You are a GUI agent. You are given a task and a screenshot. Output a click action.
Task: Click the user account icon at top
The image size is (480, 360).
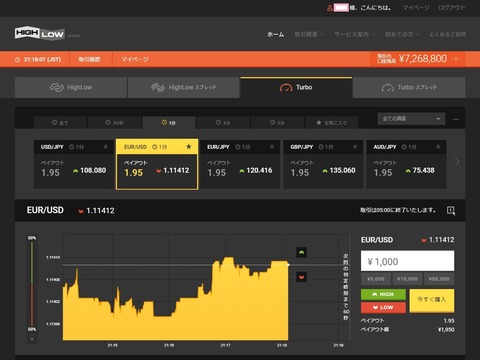click(330, 8)
